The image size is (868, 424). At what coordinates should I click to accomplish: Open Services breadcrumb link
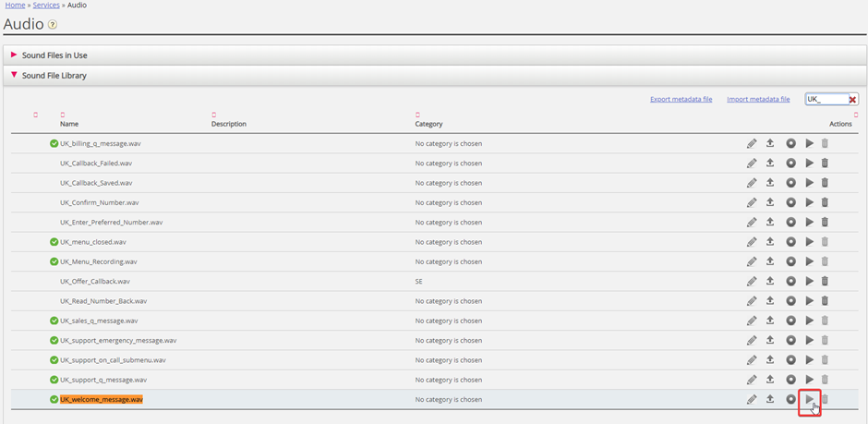(x=46, y=6)
